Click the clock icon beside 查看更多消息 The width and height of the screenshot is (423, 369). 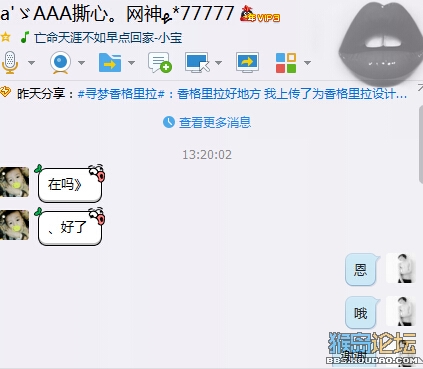[x=169, y=122]
